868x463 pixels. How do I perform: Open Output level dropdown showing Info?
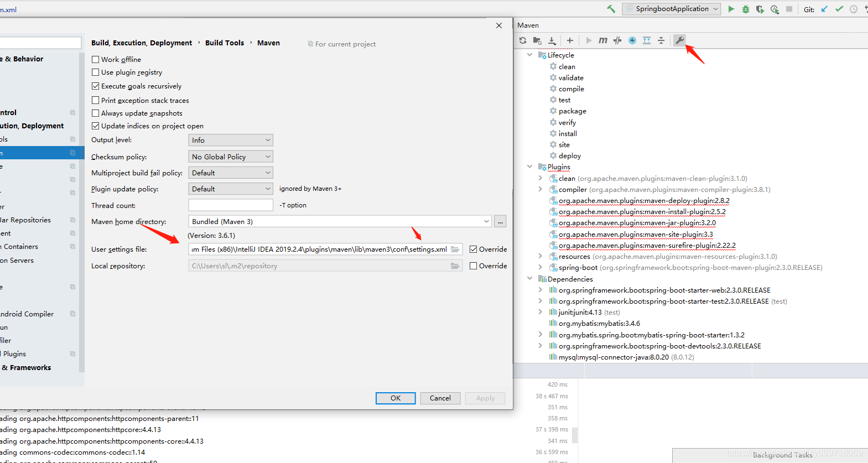pyautogui.click(x=231, y=141)
